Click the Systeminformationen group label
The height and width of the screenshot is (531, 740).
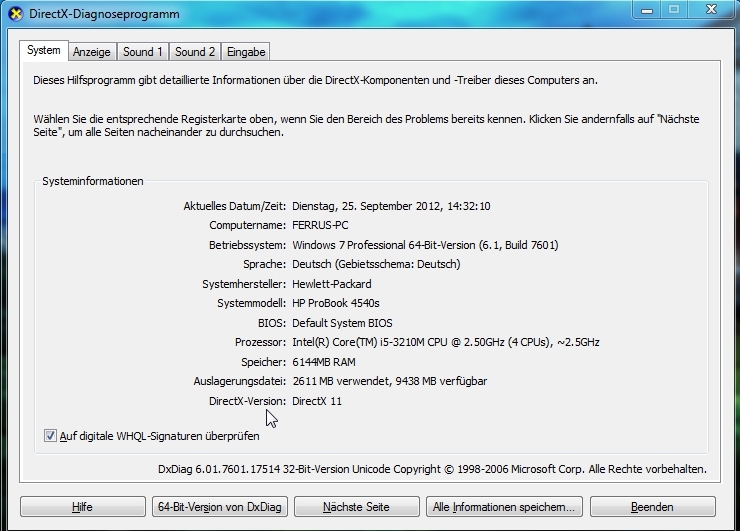[93, 181]
